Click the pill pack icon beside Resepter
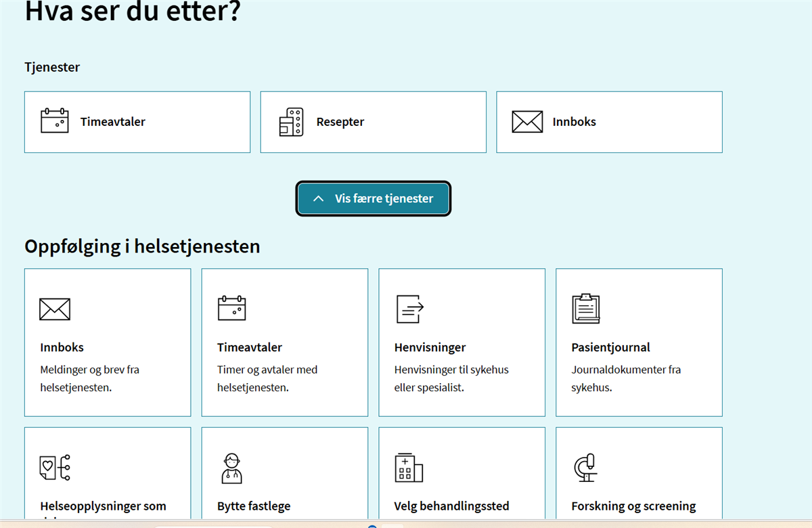Image resolution: width=812 pixels, height=528 pixels. (x=291, y=122)
